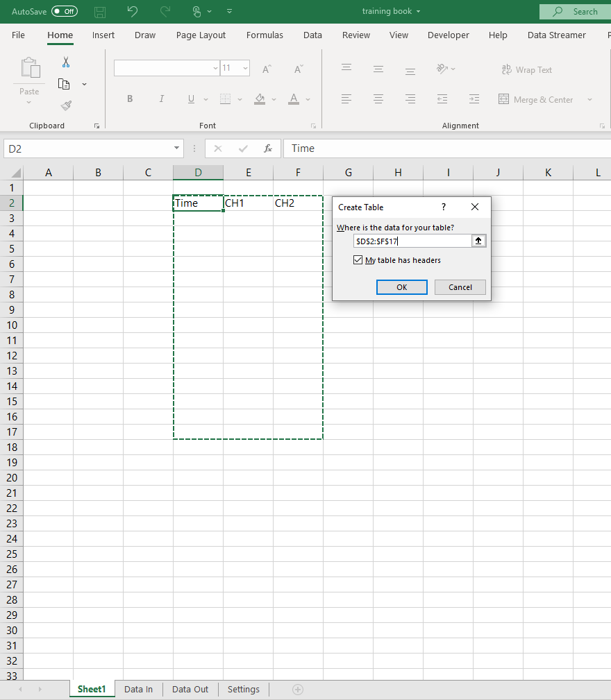
Task: Open the font size dropdown
Action: (245, 68)
